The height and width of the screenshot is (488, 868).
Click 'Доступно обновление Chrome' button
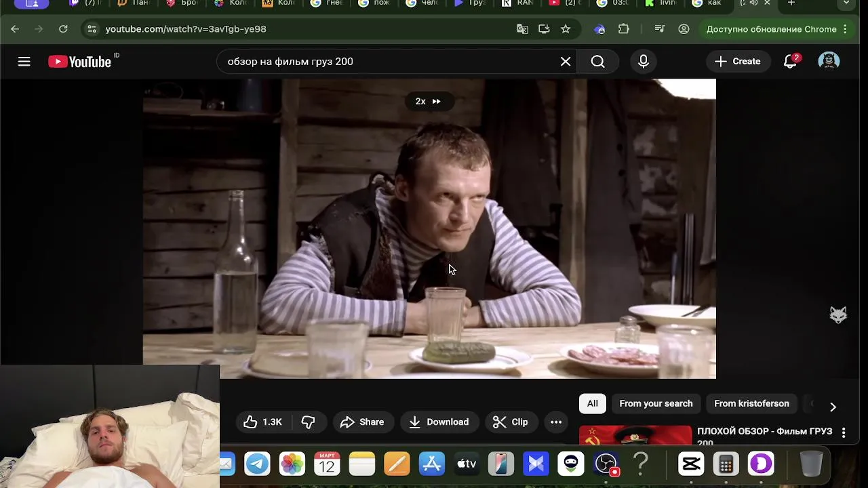click(x=772, y=29)
